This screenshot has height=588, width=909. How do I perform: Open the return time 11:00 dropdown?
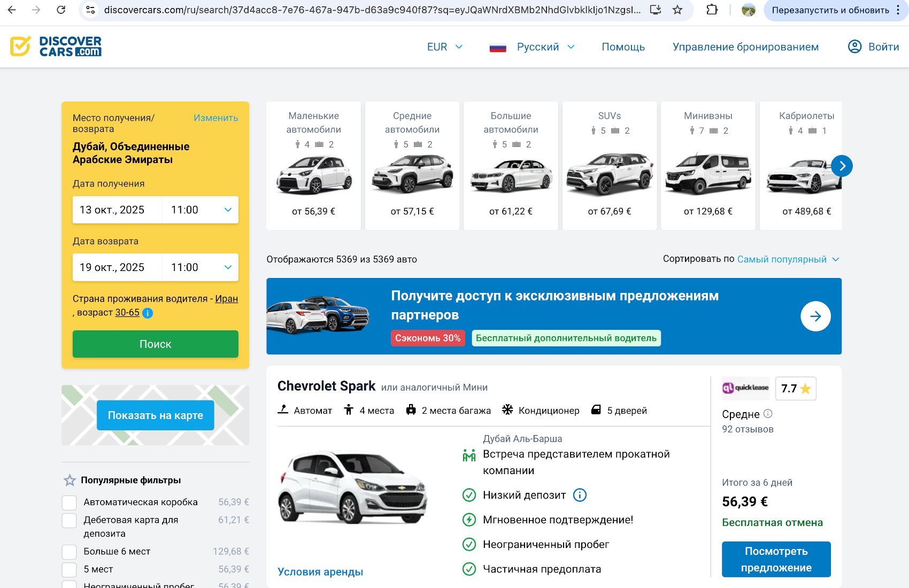(201, 267)
